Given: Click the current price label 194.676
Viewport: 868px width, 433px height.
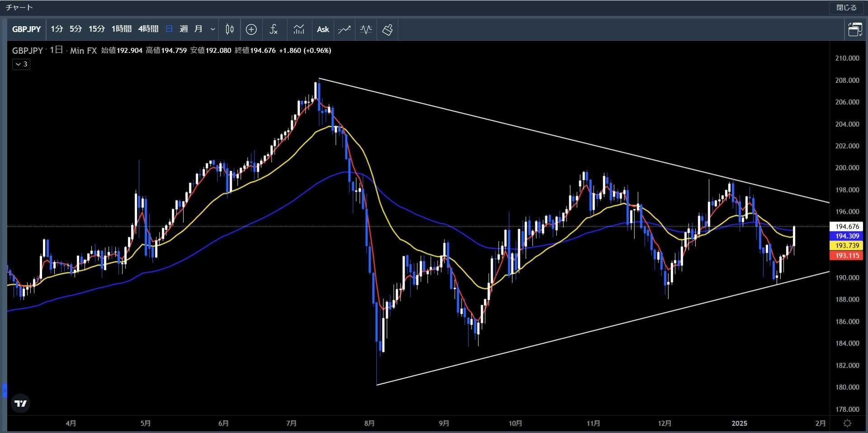Looking at the screenshot, I should (847, 226).
